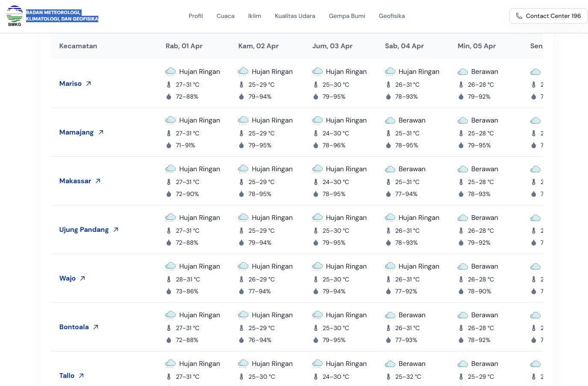Open the Mamajang district link

(76, 132)
